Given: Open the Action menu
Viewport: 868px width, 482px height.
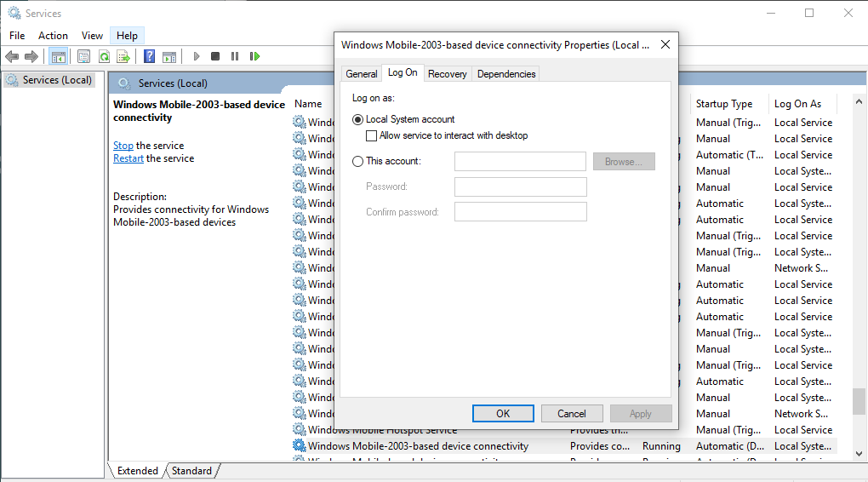Looking at the screenshot, I should tap(53, 36).
